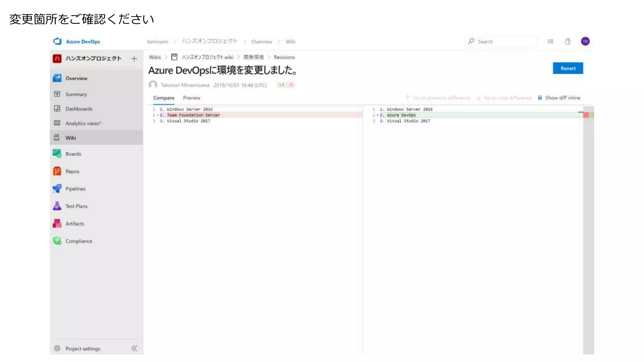Click 開発環境 breadcrumb link
644x362 pixels.
tap(253, 57)
